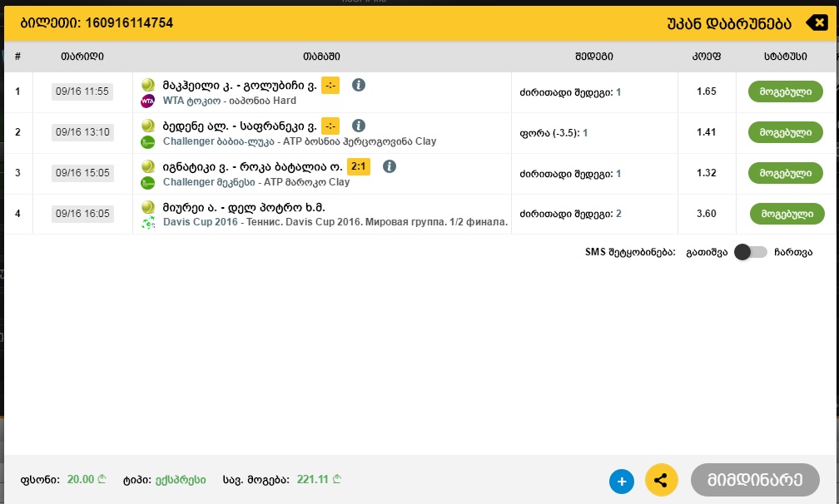Click the თარიღი column header

(x=82, y=56)
